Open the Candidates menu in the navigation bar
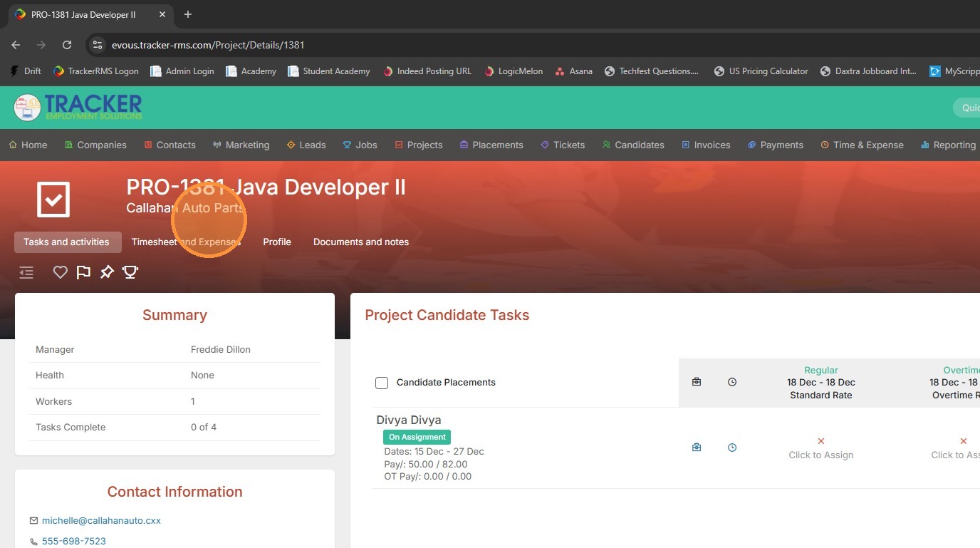This screenshot has width=980, height=548. click(632, 145)
